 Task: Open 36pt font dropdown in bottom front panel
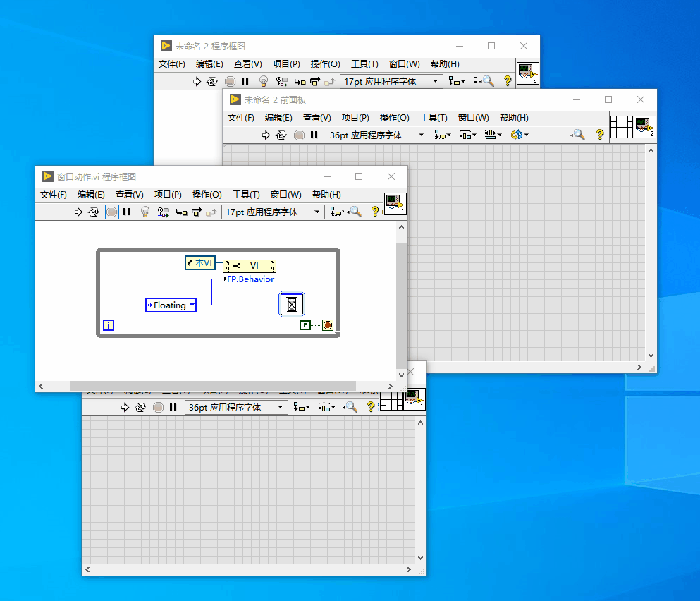(x=236, y=407)
